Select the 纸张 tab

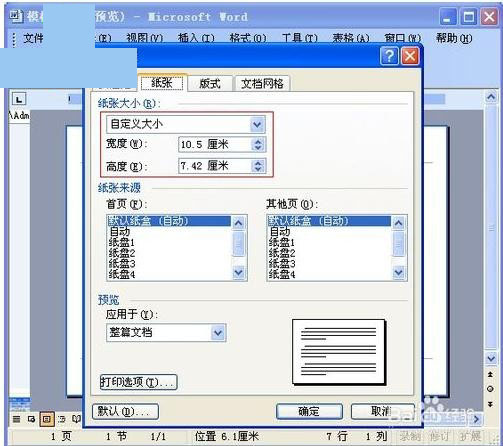162,83
